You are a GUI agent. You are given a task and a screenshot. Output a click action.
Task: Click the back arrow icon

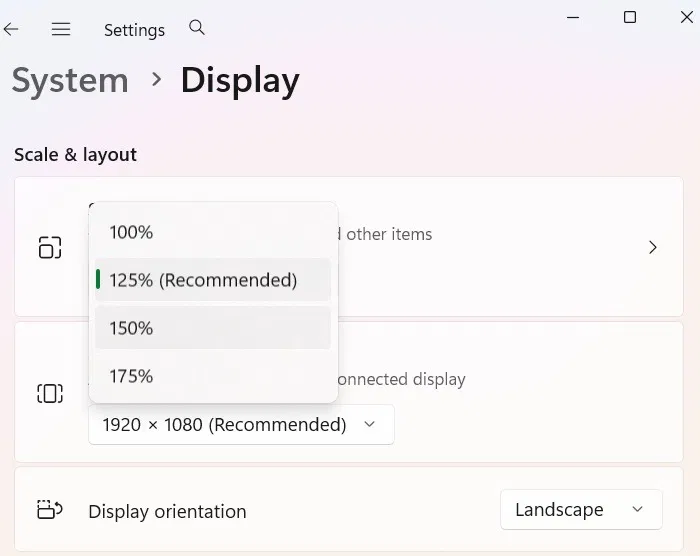coord(11,29)
